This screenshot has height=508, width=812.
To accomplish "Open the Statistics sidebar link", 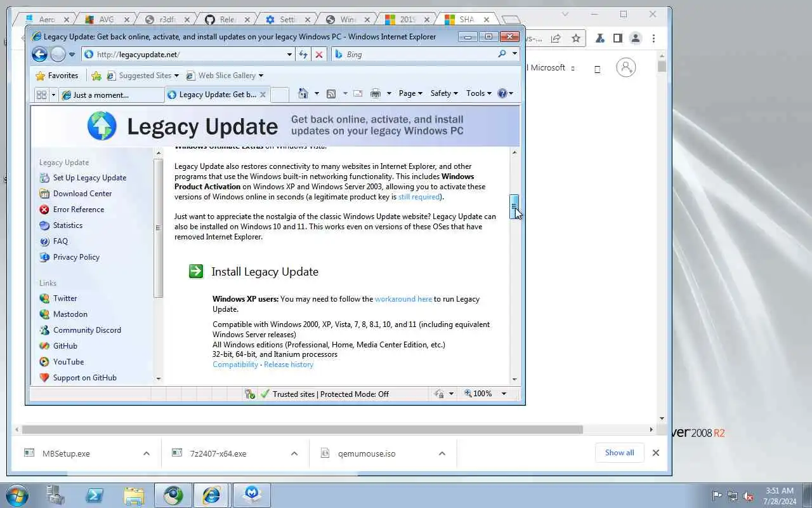I will click(x=68, y=225).
